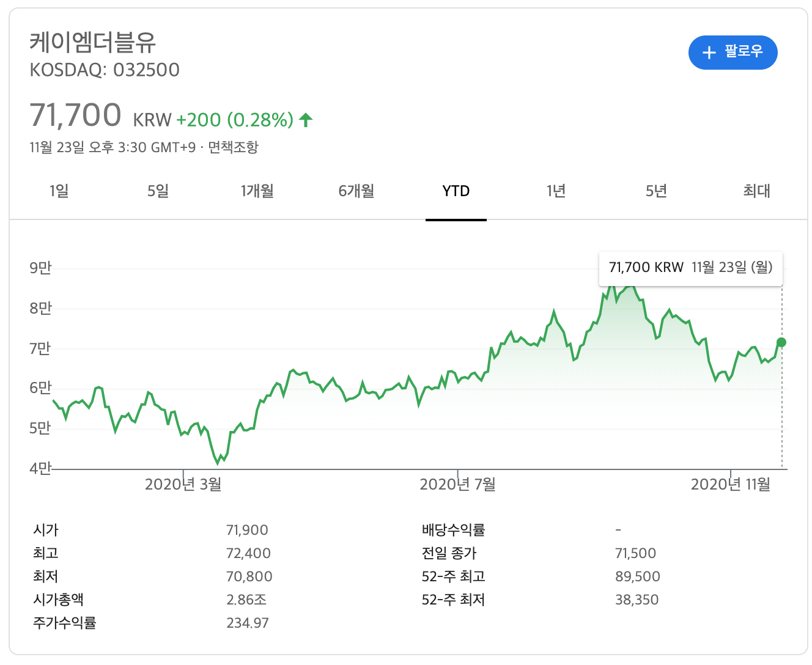Click the company name 케이엠더블유
Image resolution: width=812 pixels, height=665 pixels.
[93, 42]
